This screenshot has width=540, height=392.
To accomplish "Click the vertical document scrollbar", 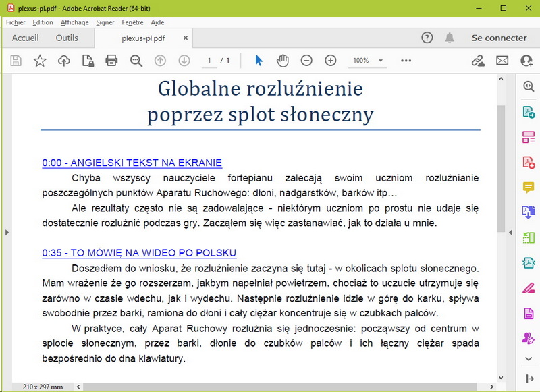I will [501, 169].
